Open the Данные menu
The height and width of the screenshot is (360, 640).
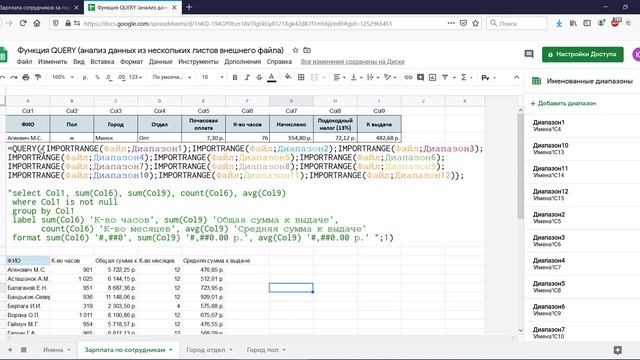click(160, 62)
